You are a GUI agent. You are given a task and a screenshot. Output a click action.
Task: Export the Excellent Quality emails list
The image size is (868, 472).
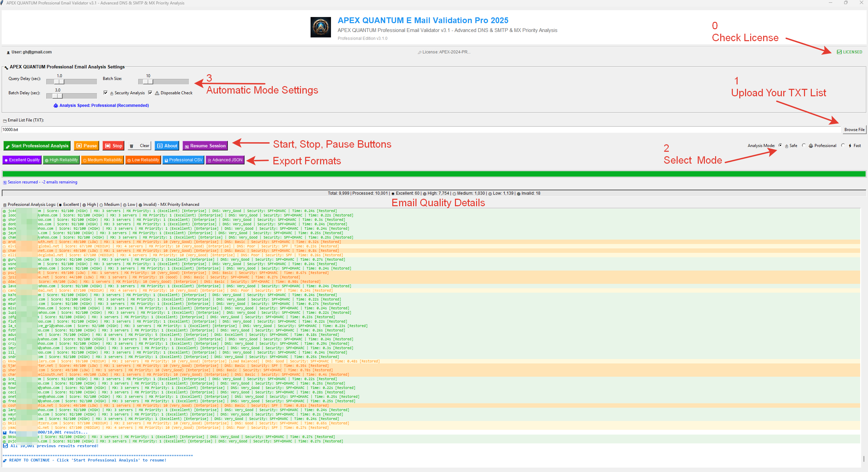(x=22, y=160)
